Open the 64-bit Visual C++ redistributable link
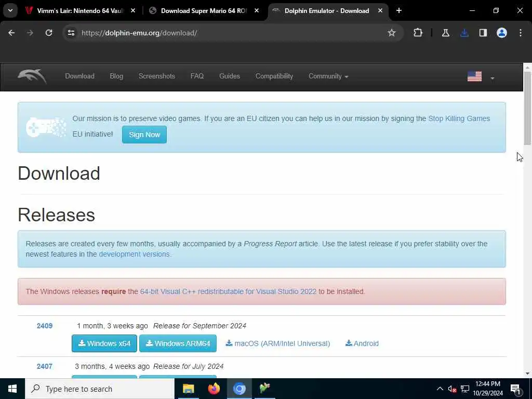 coord(228,291)
